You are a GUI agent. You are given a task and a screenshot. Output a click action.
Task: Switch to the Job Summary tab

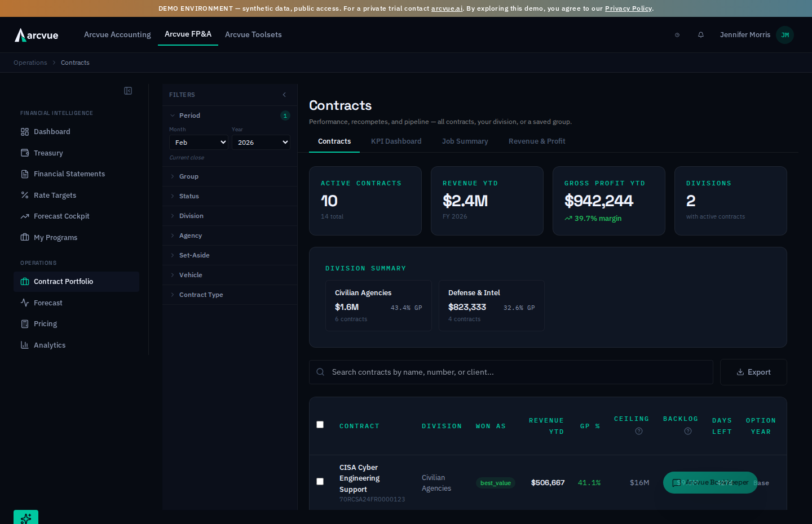(465, 141)
